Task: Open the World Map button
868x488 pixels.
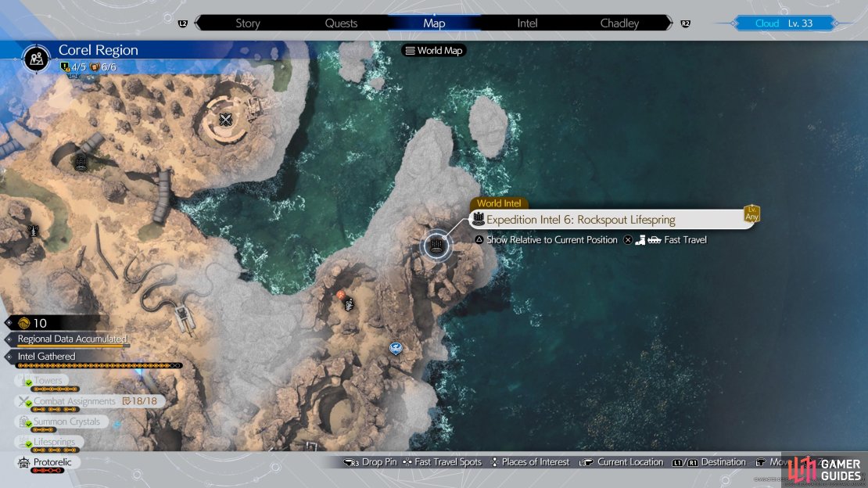Action: tap(434, 50)
